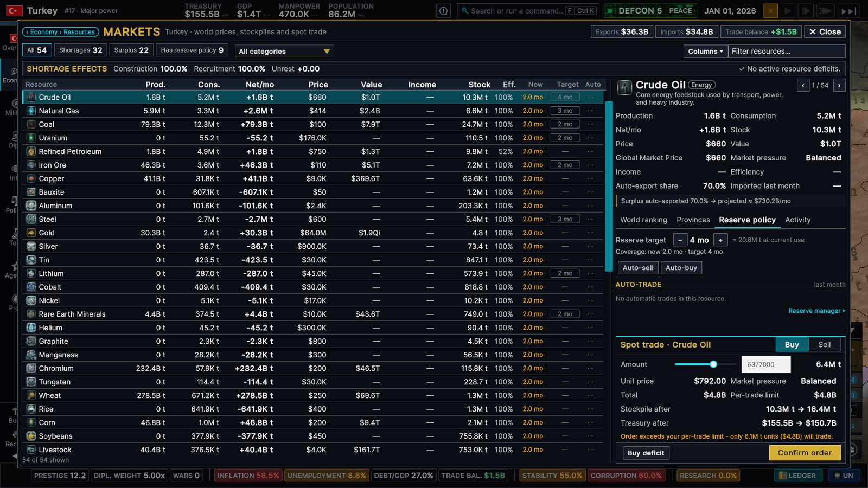This screenshot has width=868, height=488.
Task: Pause the game with the pause button
Action: [770, 11]
